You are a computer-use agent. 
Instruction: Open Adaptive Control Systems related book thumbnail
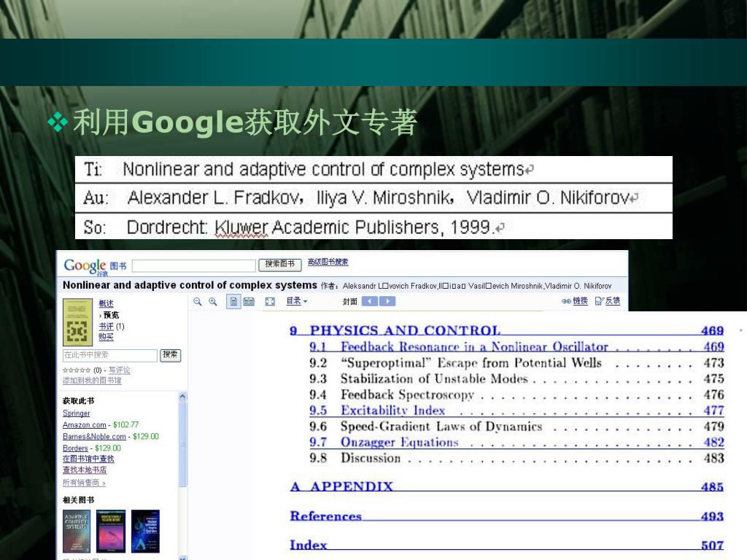click(x=76, y=531)
